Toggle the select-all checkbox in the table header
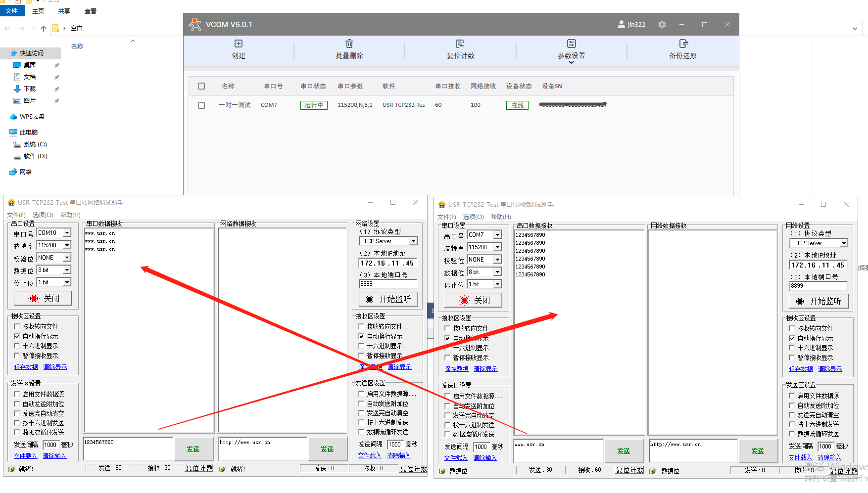 tap(201, 86)
